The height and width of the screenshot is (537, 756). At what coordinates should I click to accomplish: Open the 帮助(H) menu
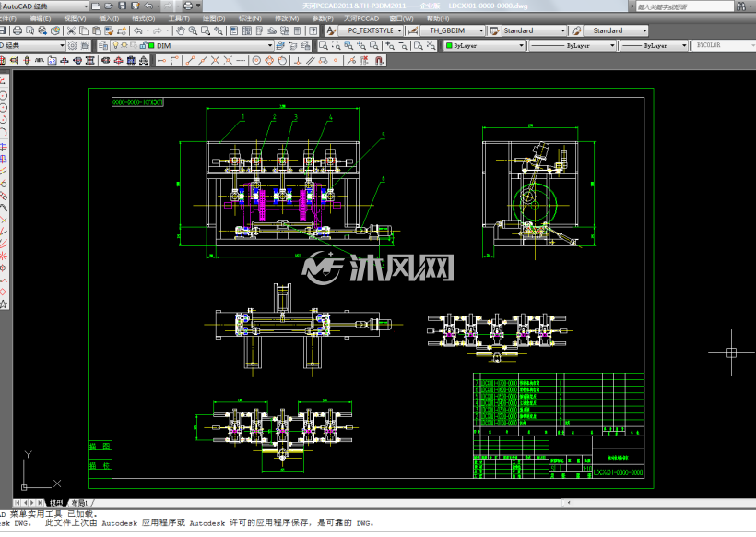pyautogui.click(x=438, y=18)
